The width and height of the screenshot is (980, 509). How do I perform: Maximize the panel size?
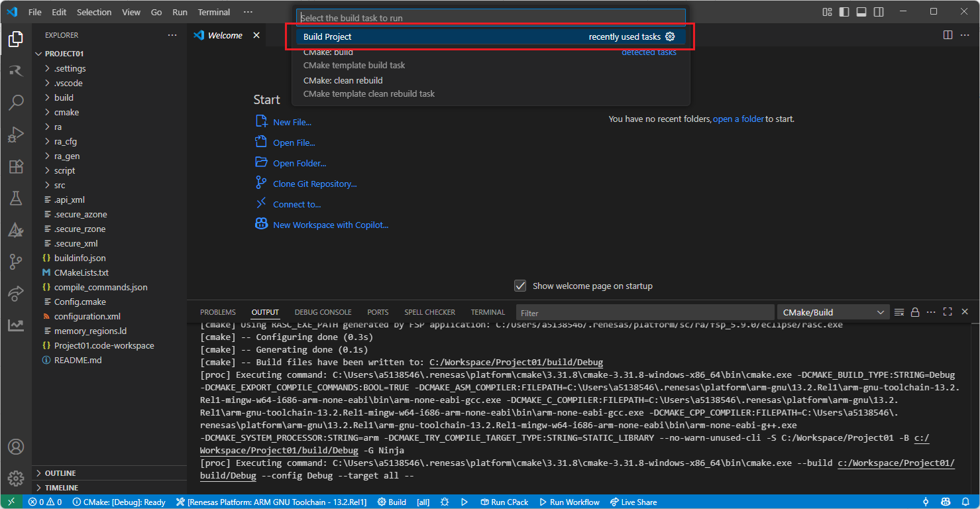pyautogui.click(x=948, y=312)
